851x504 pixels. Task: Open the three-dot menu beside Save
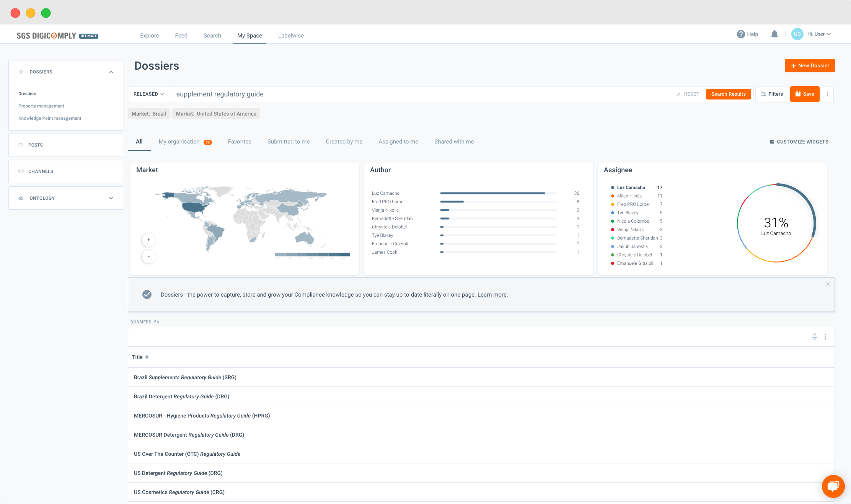click(827, 94)
